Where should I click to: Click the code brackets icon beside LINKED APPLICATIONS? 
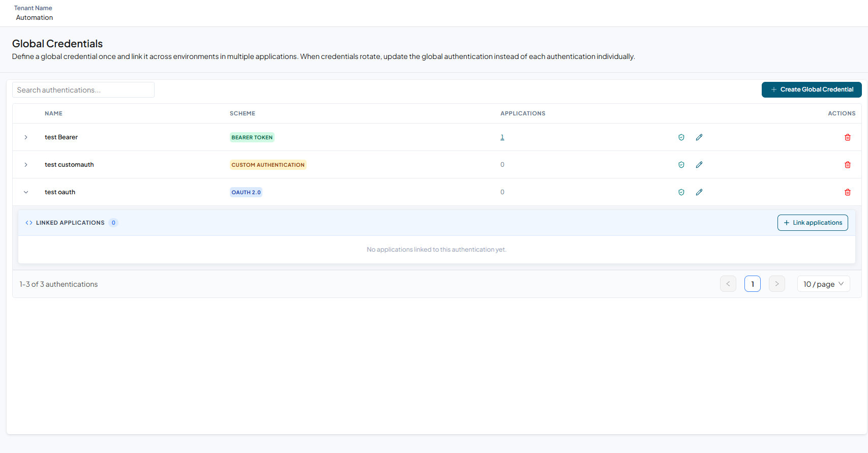point(29,223)
